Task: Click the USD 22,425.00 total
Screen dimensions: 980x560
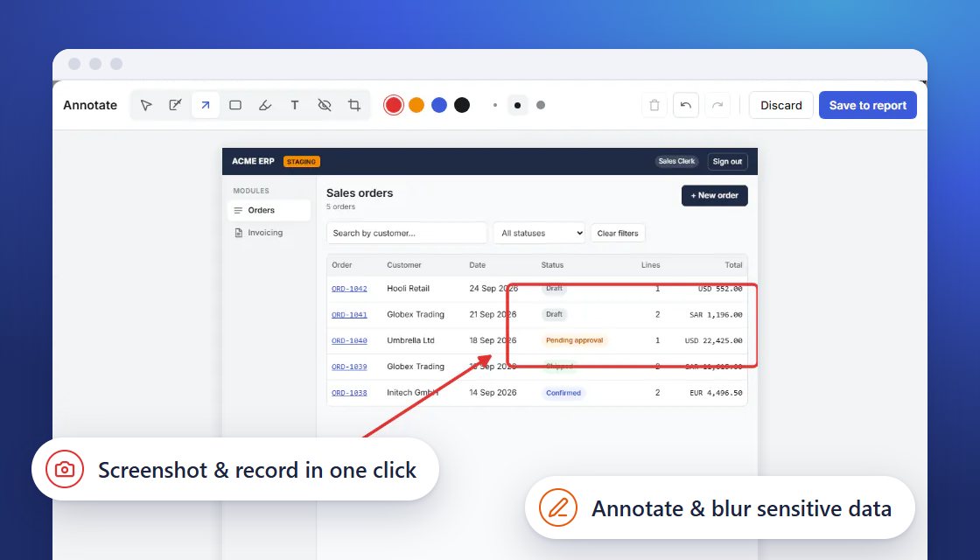Action: (x=713, y=340)
